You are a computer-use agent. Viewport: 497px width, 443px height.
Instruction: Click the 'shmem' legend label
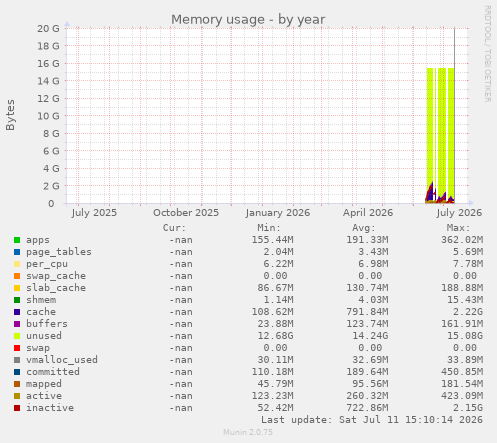41,300
